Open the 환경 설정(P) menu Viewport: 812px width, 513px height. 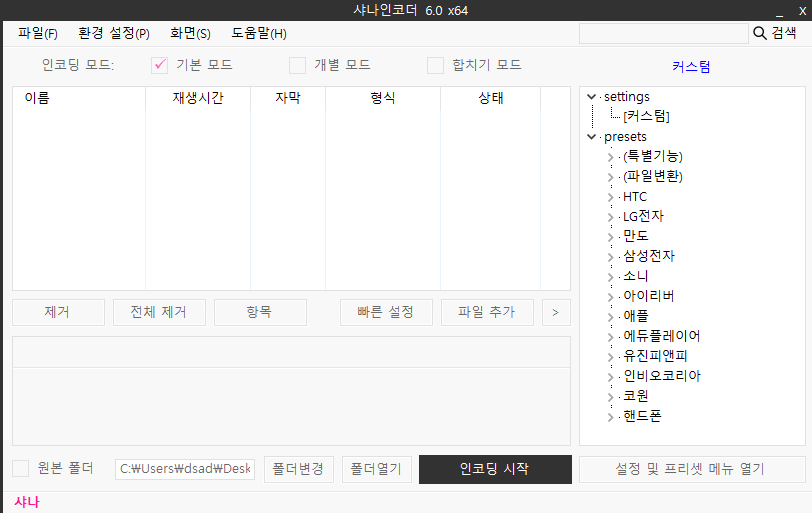point(114,33)
